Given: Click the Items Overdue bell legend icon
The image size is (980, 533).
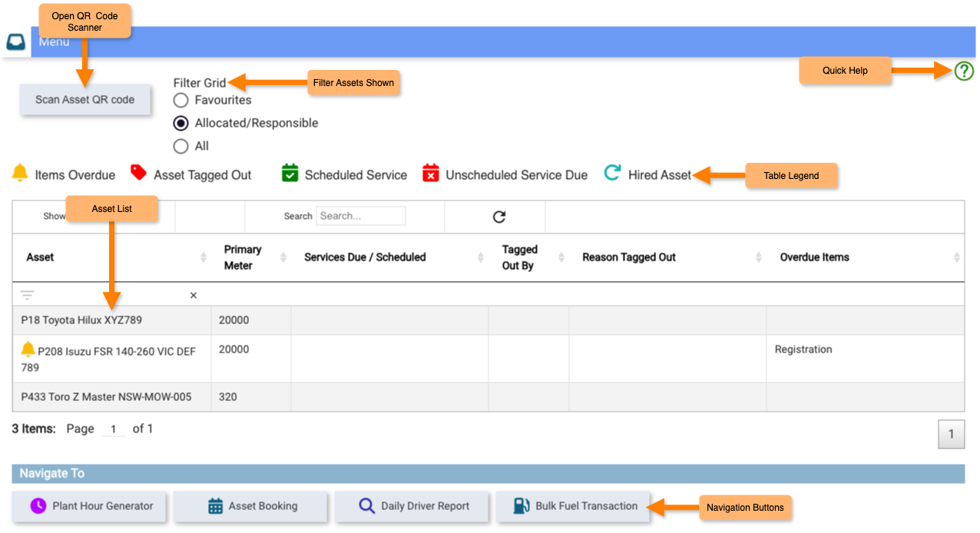Looking at the screenshot, I should [x=20, y=173].
